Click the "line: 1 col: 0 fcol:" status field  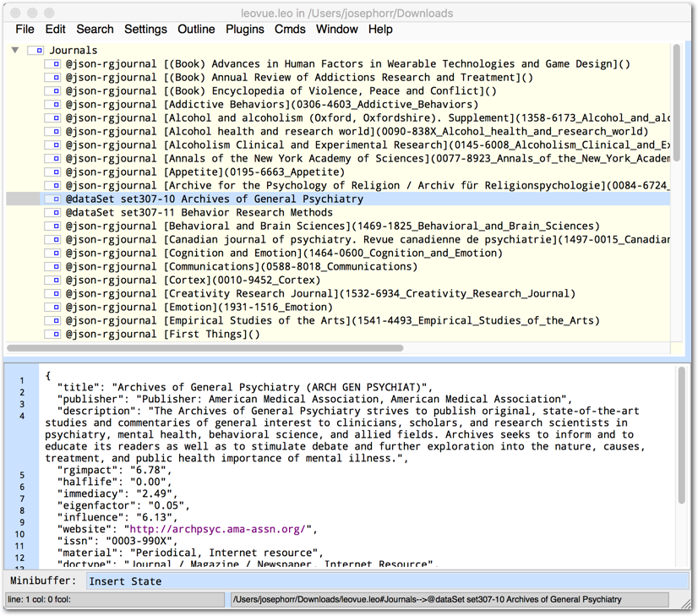pyautogui.click(x=114, y=600)
